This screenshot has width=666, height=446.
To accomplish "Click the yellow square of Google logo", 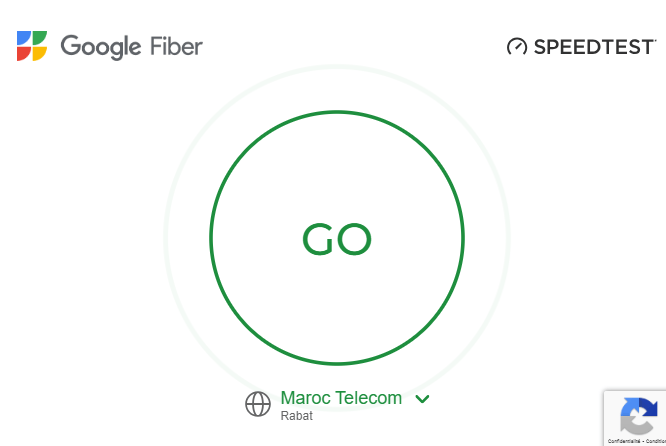I will pos(40,53).
